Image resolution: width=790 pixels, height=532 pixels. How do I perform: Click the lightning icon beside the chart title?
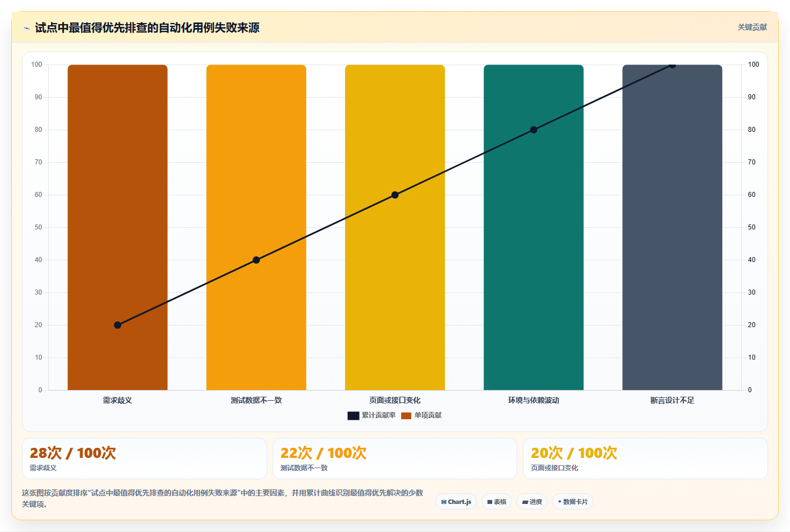26,28
